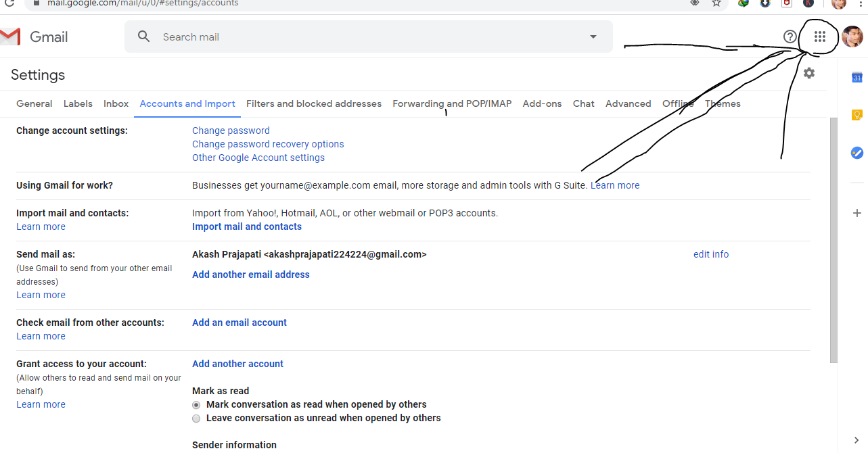868x453 pixels.
Task: Click the plus icon to get add-ons
Action: (x=856, y=213)
